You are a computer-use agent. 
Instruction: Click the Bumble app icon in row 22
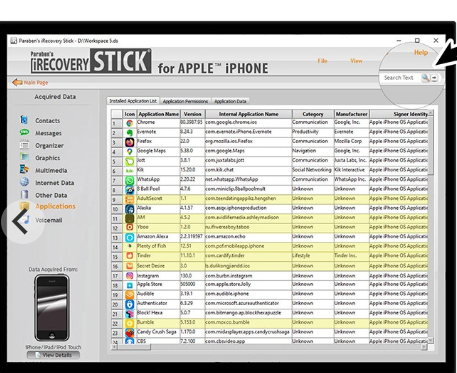tap(130, 323)
